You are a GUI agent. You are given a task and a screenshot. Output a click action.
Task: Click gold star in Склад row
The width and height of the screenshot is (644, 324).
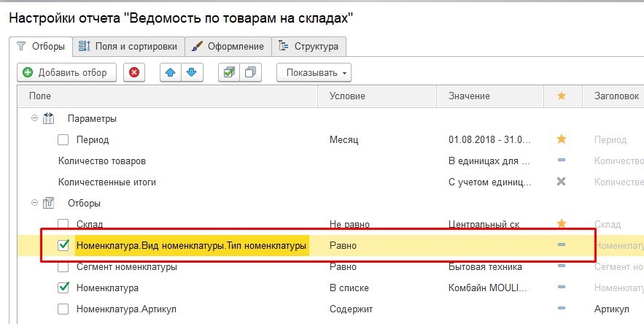561,224
